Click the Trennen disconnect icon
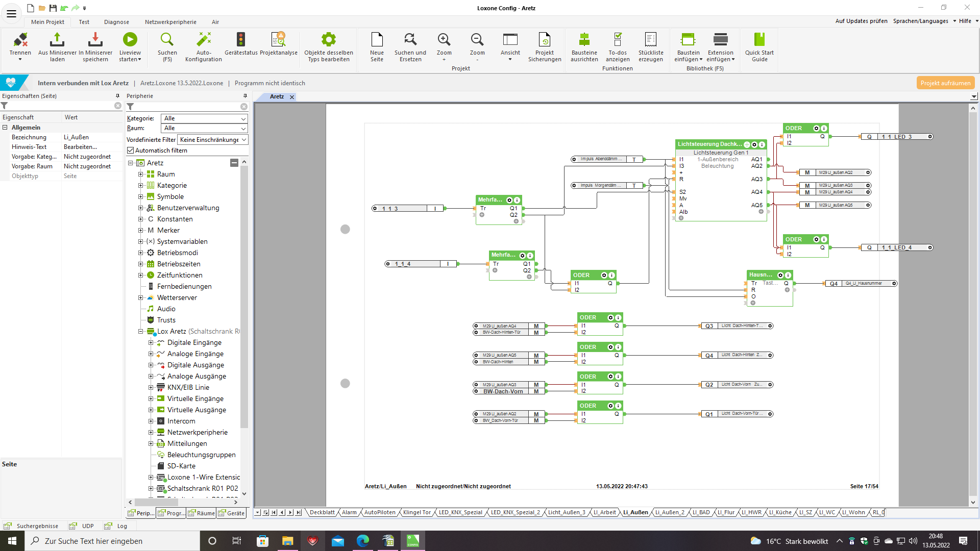 (20, 40)
